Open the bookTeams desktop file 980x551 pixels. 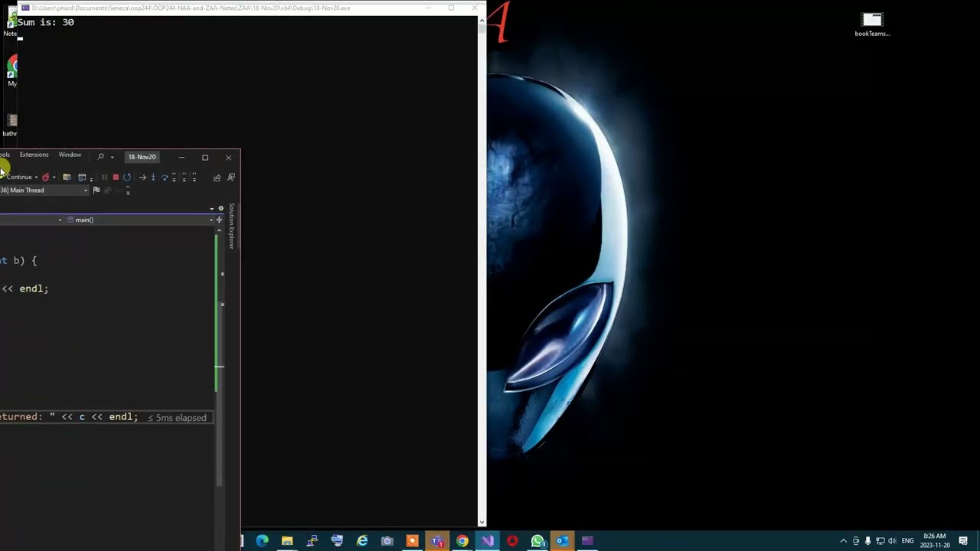tap(872, 24)
